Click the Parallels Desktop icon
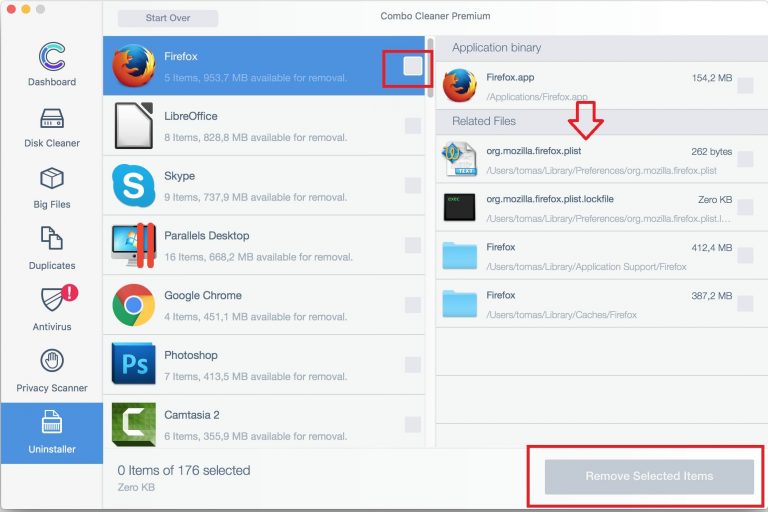The height and width of the screenshot is (512, 768). tap(134, 245)
